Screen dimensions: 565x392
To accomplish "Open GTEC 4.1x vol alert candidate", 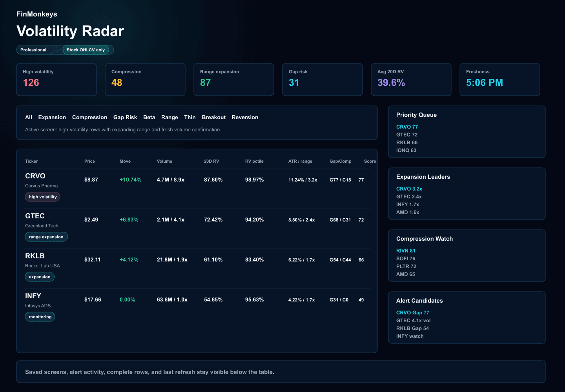I will pos(413,320).
